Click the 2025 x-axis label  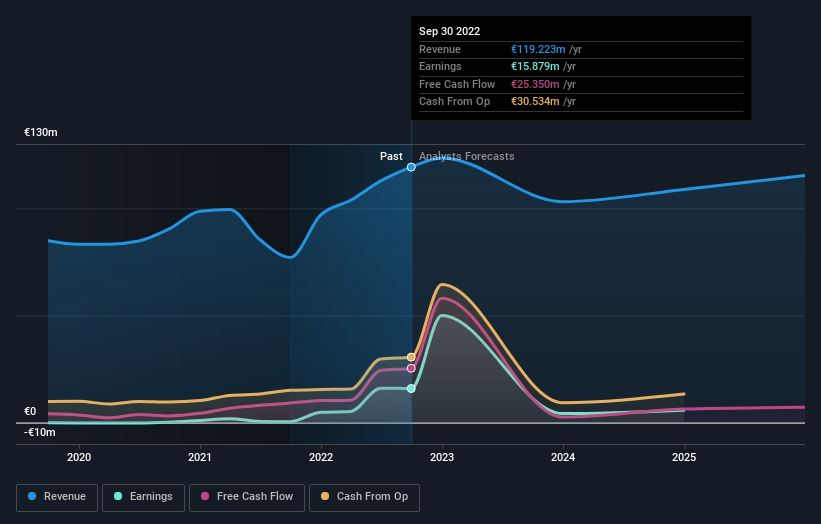tap(684, 457)
